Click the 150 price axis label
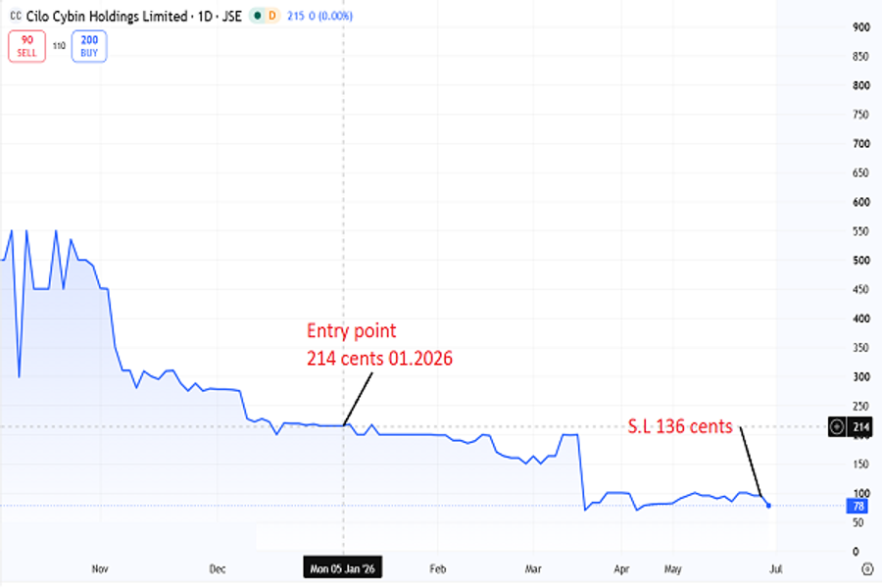 [x=860, y=465]
